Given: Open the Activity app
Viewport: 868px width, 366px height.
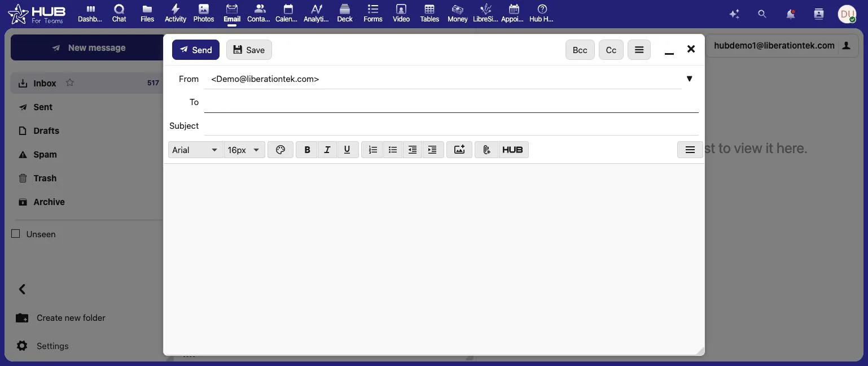Looking at the screenshot, I should pos(176,14).
